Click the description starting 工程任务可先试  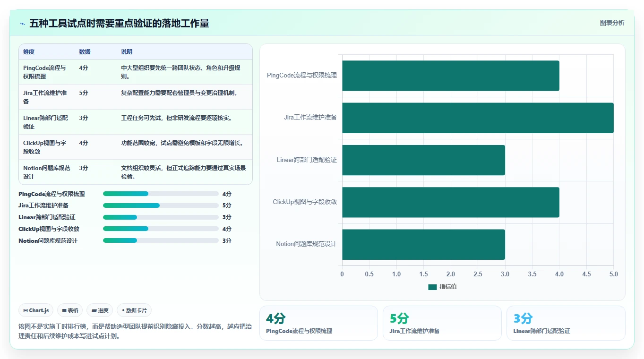(176, 118)
